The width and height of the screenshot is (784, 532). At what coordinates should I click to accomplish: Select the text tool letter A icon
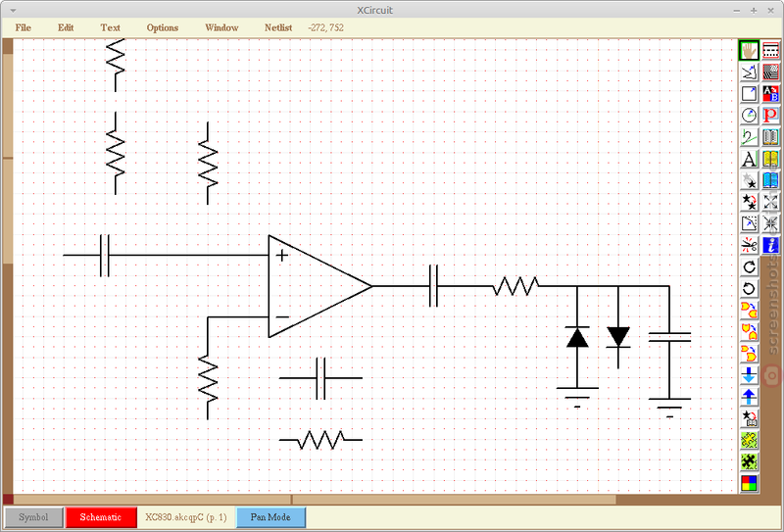click(749, 159)
